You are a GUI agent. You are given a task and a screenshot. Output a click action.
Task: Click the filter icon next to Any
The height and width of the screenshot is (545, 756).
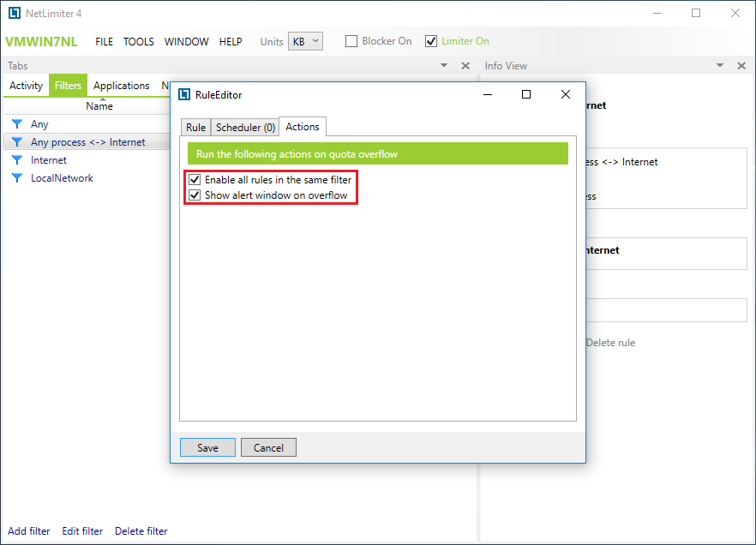[x=16, y=124]
